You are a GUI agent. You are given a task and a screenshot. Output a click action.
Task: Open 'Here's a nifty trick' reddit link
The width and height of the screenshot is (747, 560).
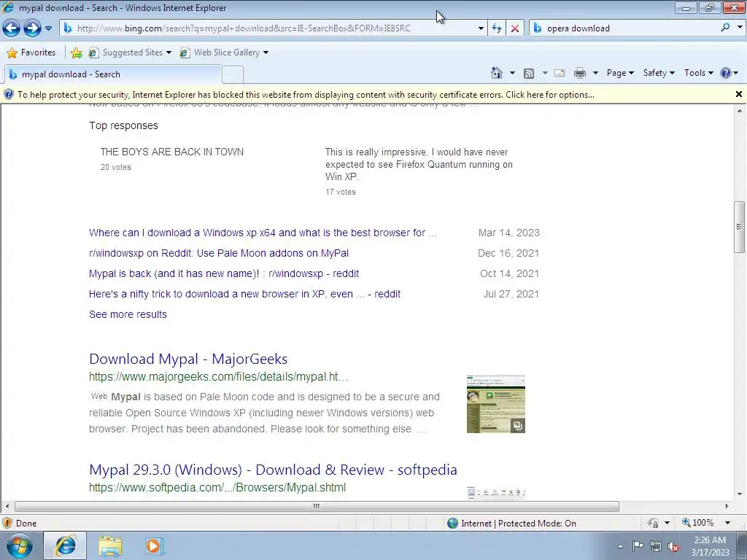244,295
